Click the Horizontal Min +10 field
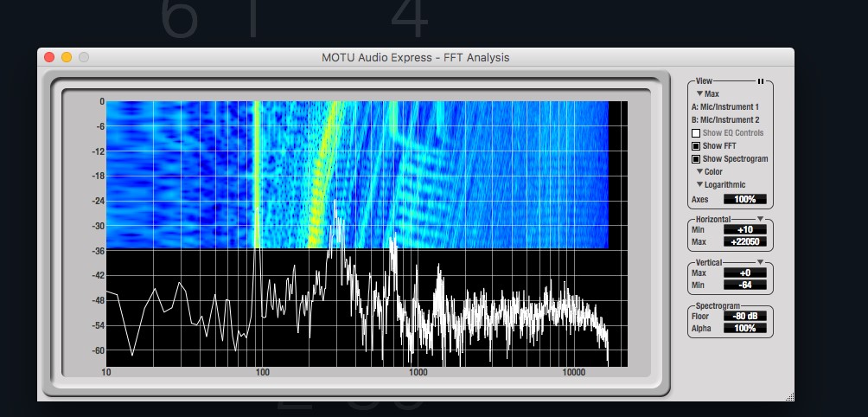 coord(745,230)
